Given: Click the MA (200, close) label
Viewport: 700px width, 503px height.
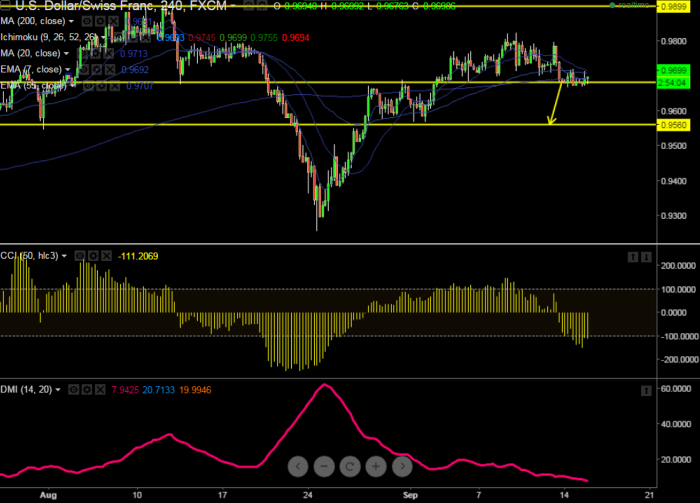Looking at the screenshot, I should point(33,21).
